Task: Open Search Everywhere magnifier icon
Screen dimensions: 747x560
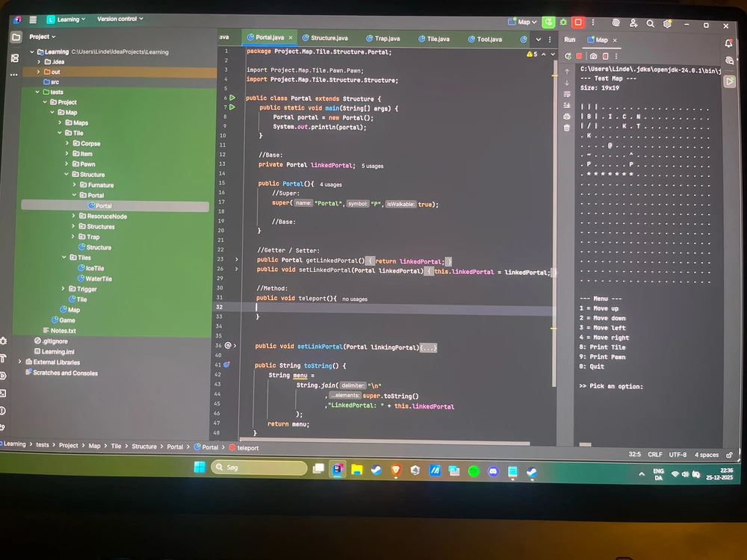Action: point(651,24)
